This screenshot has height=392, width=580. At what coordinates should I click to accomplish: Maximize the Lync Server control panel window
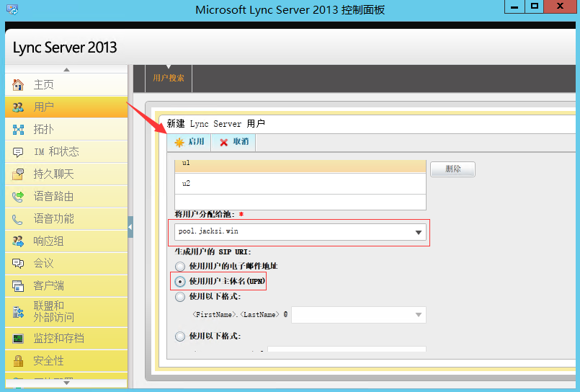pos(535,6)
